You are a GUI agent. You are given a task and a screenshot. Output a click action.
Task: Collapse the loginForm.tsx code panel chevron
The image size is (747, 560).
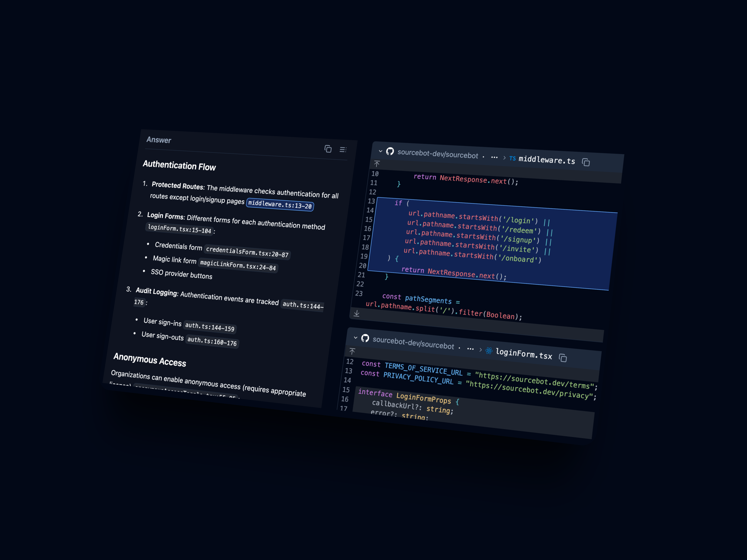pos(356,338)
